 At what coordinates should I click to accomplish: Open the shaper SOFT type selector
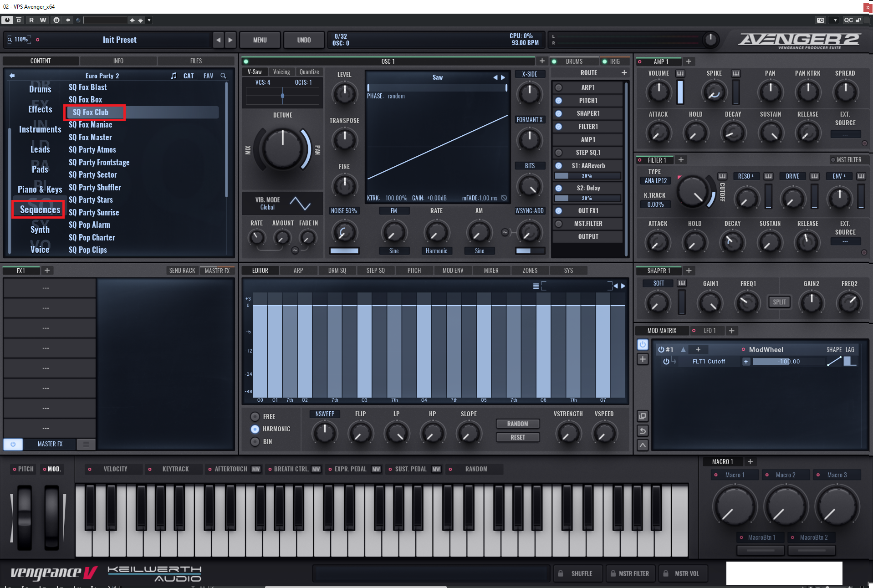(659, 283)
